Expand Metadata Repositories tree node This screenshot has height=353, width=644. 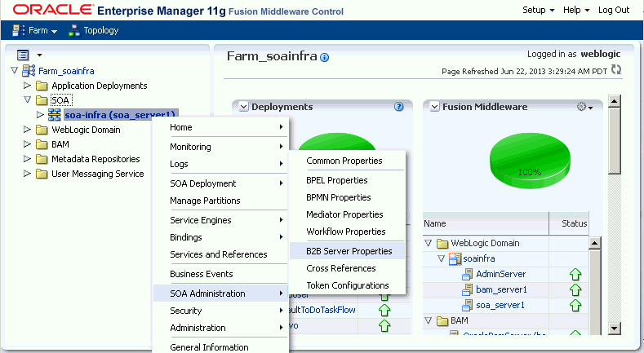27,159
